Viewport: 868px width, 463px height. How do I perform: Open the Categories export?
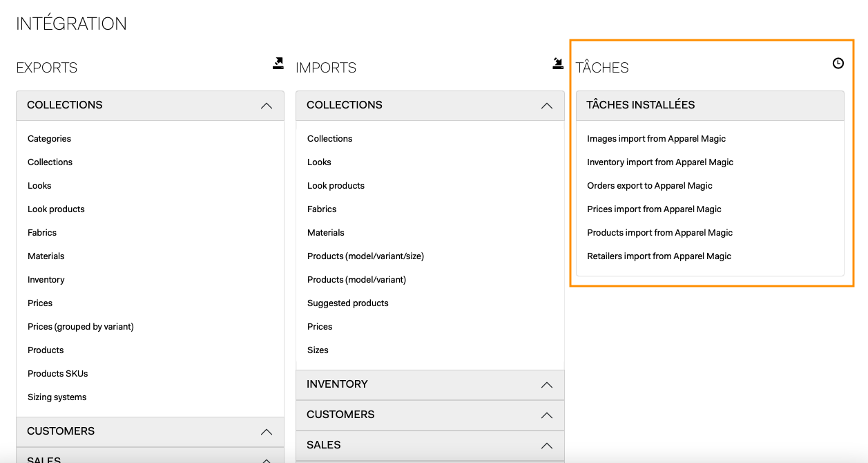pyautogui.click(x=49, y=139)
